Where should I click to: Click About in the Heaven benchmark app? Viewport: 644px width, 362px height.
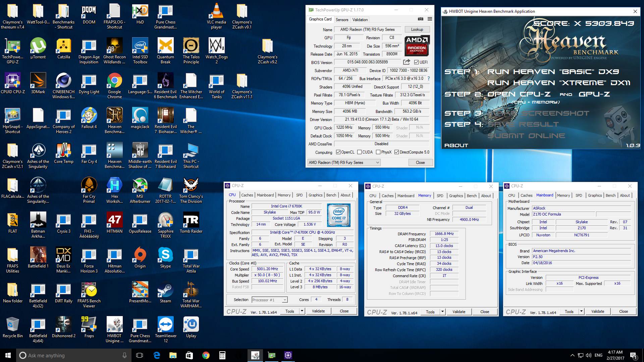pyautogui.click(x=456, y=145)
